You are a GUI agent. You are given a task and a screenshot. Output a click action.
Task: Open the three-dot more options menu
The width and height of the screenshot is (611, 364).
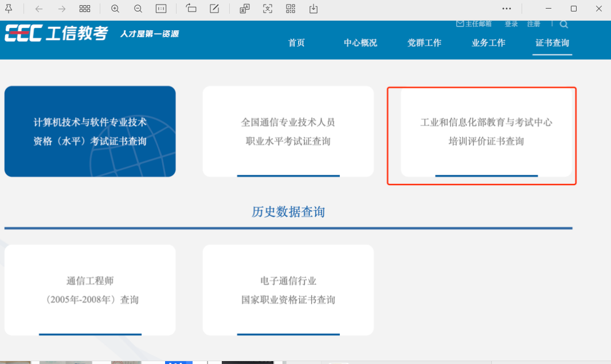(507, 9)
